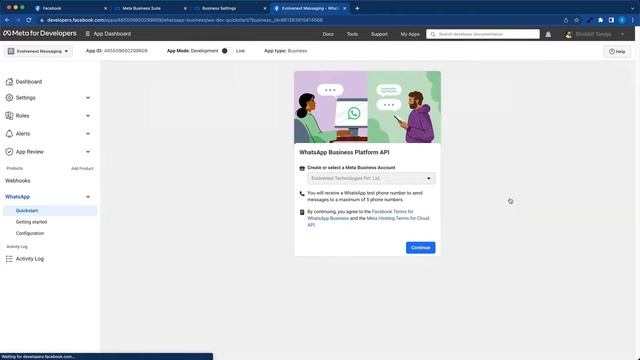Viewport: 640px width, 360px height.
Task: Click the Help button
Action: pyautogui.click(x=617, y=51)
